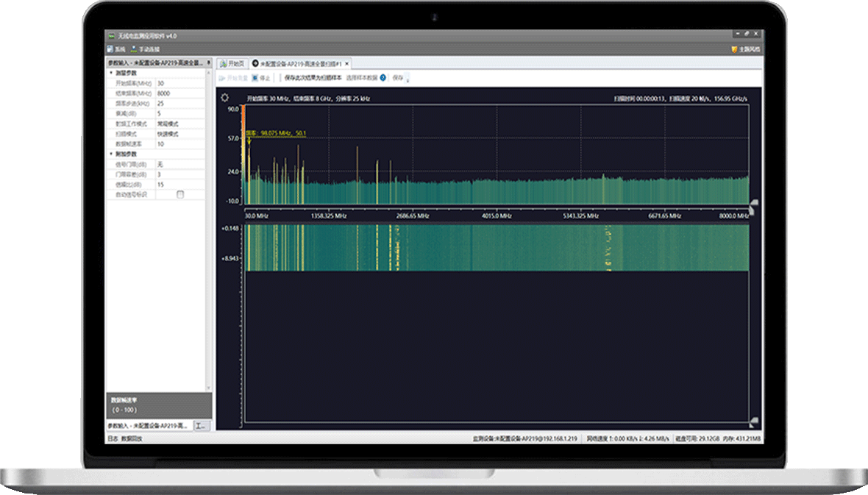Click 选用样本数据 in the toolbar
868x495 pixels.
(361, 78)
